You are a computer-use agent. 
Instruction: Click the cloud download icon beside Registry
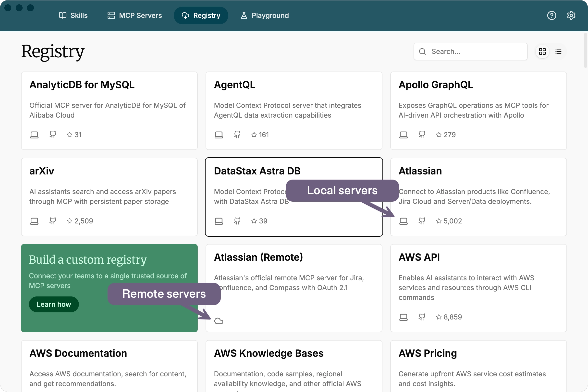coord(185,15)
